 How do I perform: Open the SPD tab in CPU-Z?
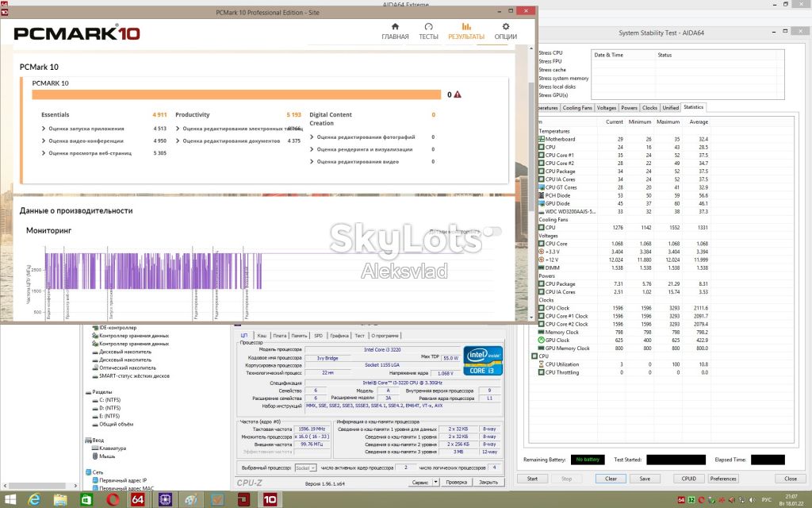point(319,336)
